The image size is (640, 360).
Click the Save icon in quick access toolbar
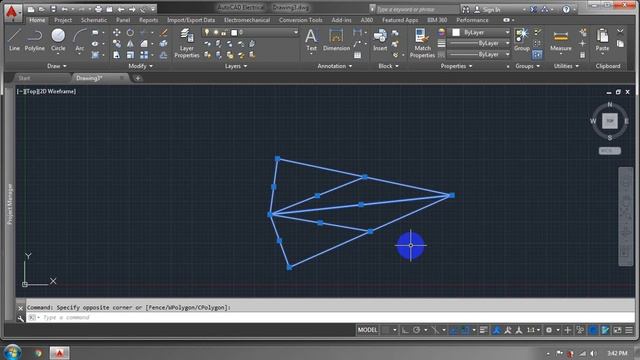pyautogui.click(x=53, y=9)
